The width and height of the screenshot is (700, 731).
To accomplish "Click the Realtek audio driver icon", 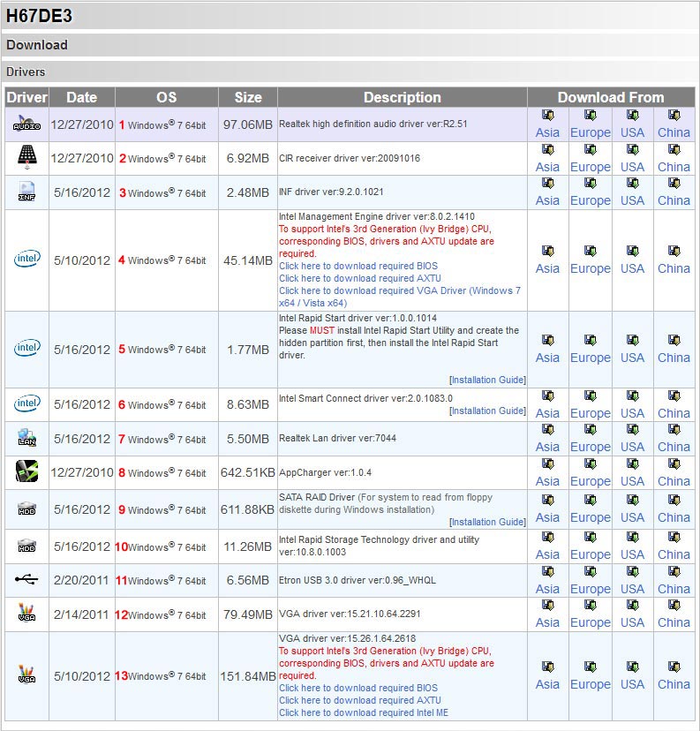I will click(x=26, y=123).
